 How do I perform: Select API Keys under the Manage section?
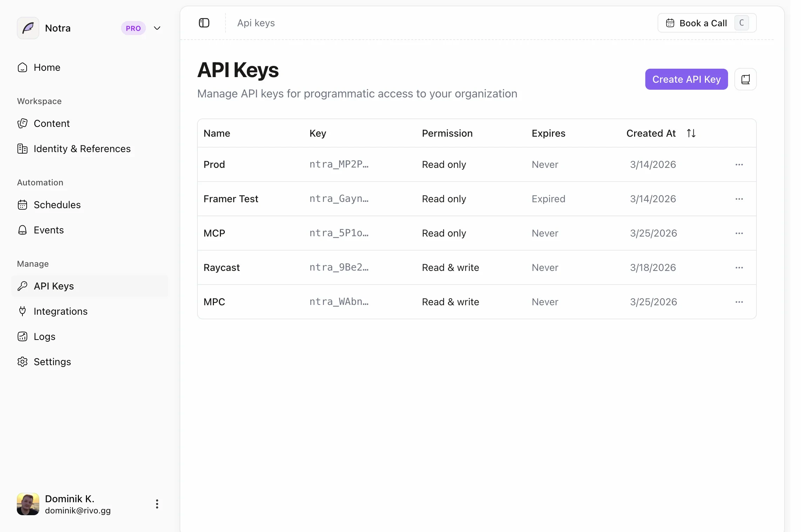click(x=53, y=286)
